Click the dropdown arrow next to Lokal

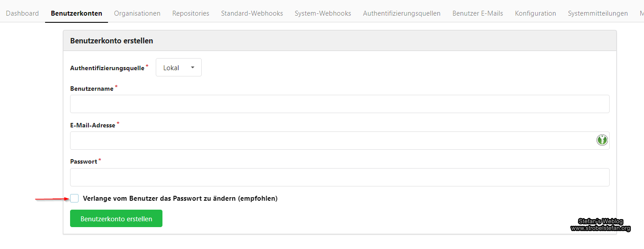(x=193, y=68)
